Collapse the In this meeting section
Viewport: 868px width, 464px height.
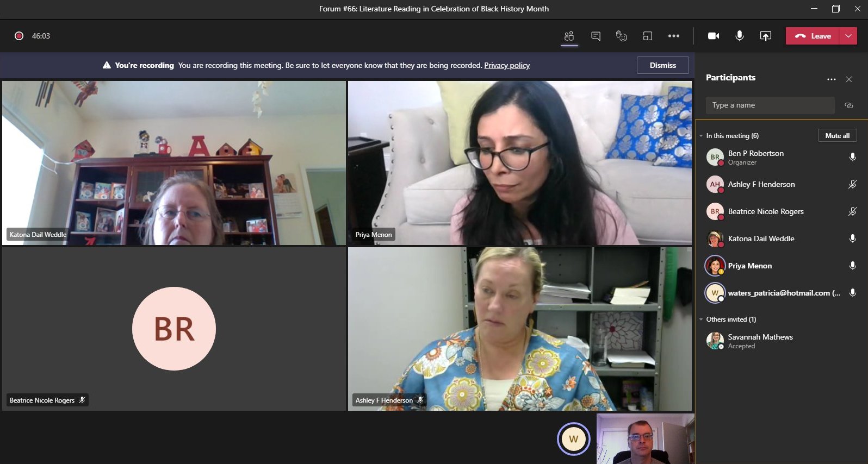tap(701, 136)
